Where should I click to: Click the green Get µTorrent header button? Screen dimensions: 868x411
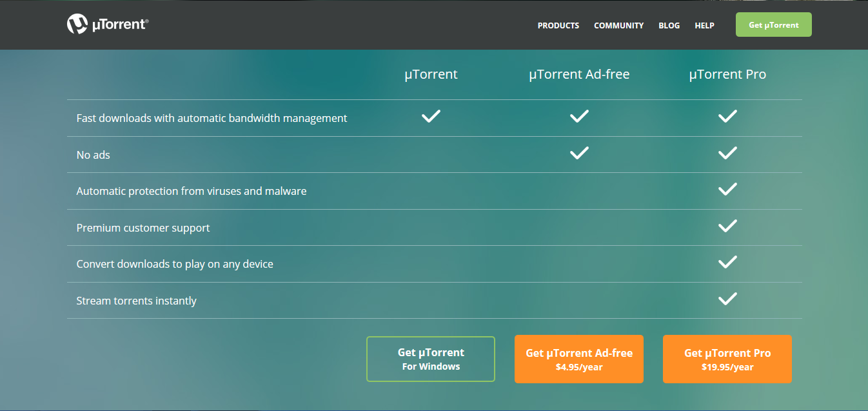[x=774, y=25]
